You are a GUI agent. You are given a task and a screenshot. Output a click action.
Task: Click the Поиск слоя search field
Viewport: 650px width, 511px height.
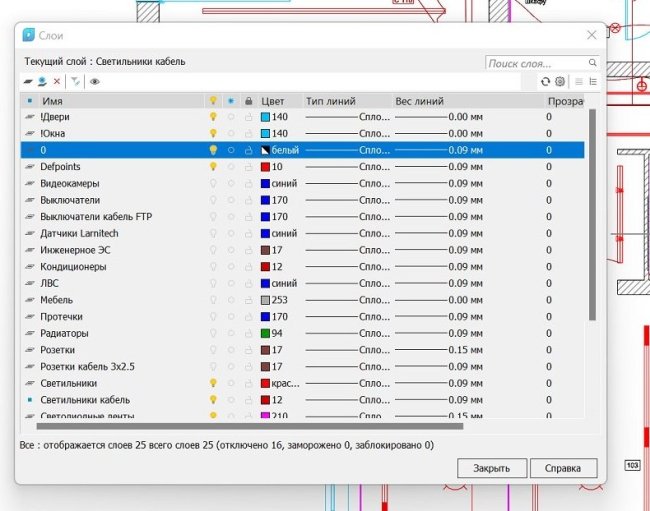[535, 63]
